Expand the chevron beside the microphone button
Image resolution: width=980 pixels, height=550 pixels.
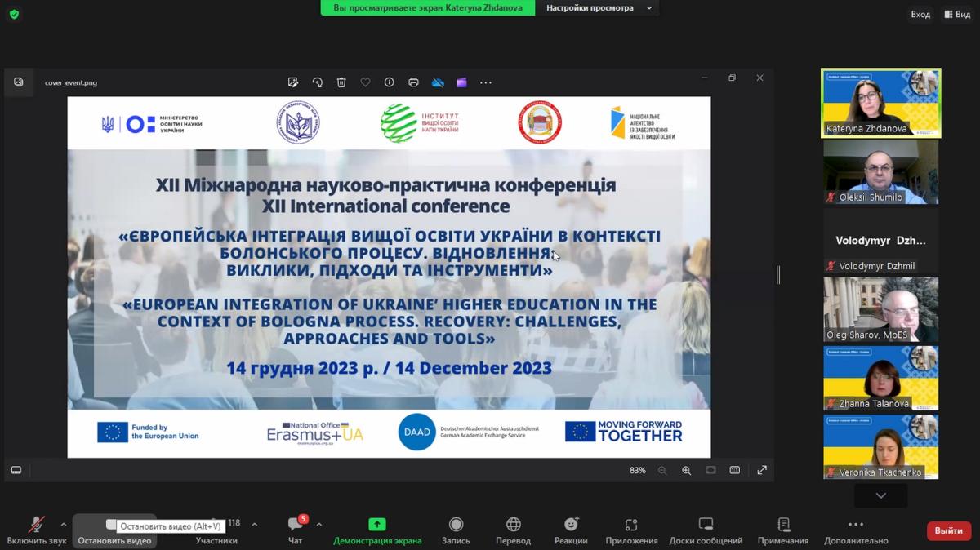click(64, 525)
